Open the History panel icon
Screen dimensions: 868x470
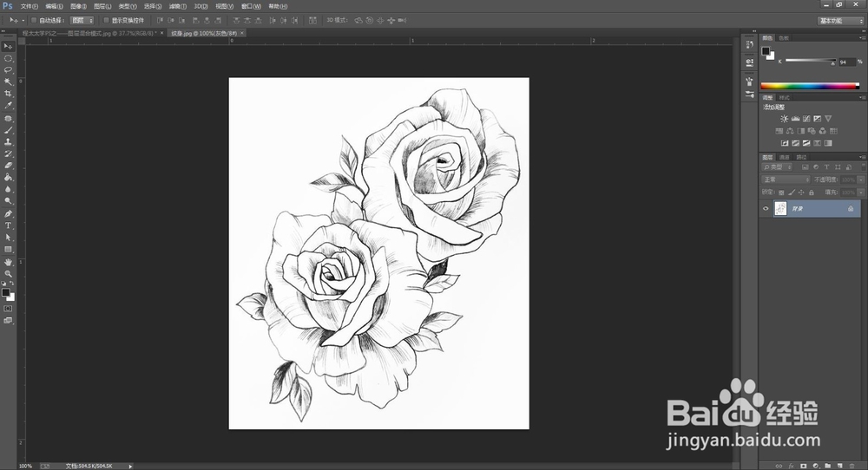point(750,45)
